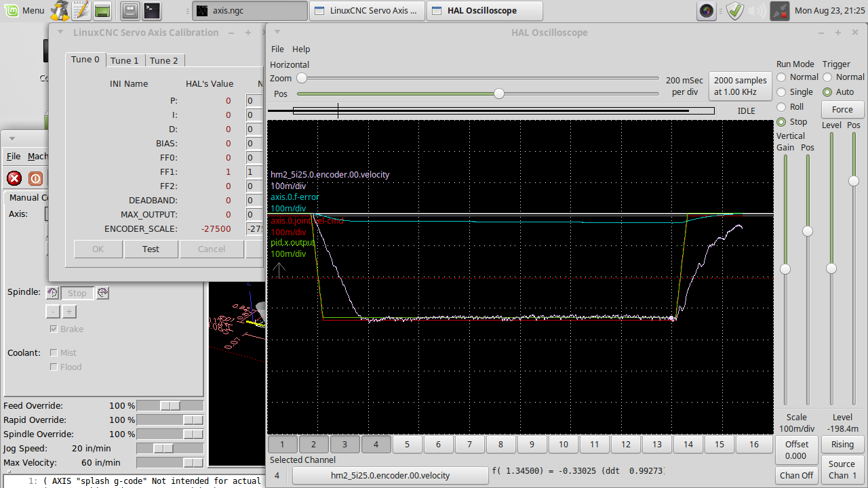The height and width of the screenshot is (488, 868).
Task: Open the notepad text editor launcher
Action: (81, 10)
